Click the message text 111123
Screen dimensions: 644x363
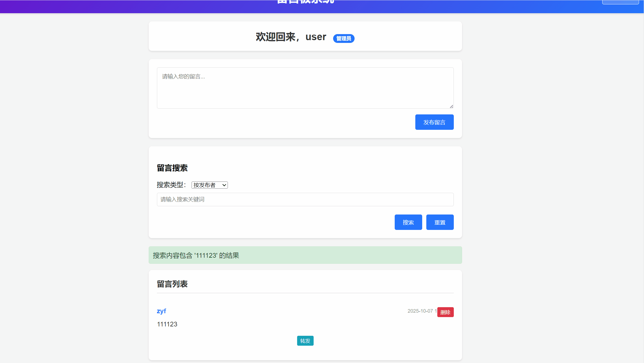coord(167,324)
